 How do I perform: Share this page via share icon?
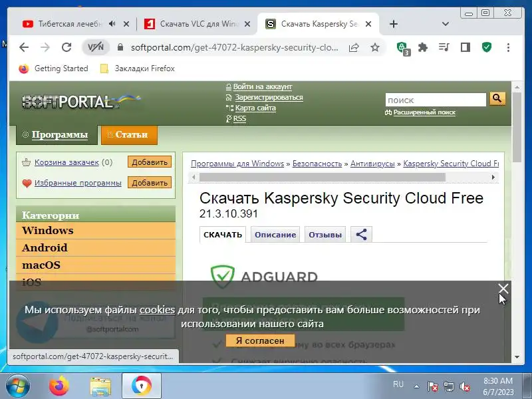coord(354,47)
